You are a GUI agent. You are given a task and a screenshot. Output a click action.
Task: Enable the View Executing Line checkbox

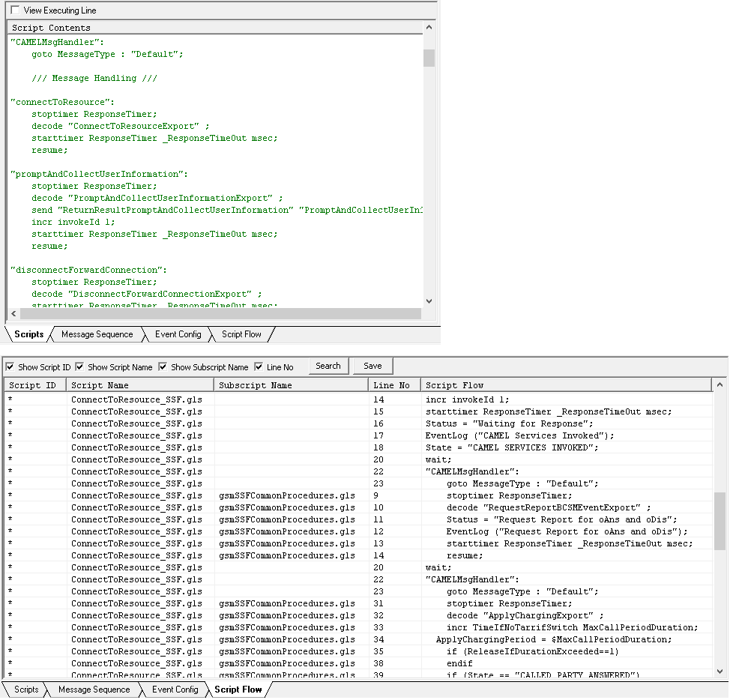click(16, 10)
